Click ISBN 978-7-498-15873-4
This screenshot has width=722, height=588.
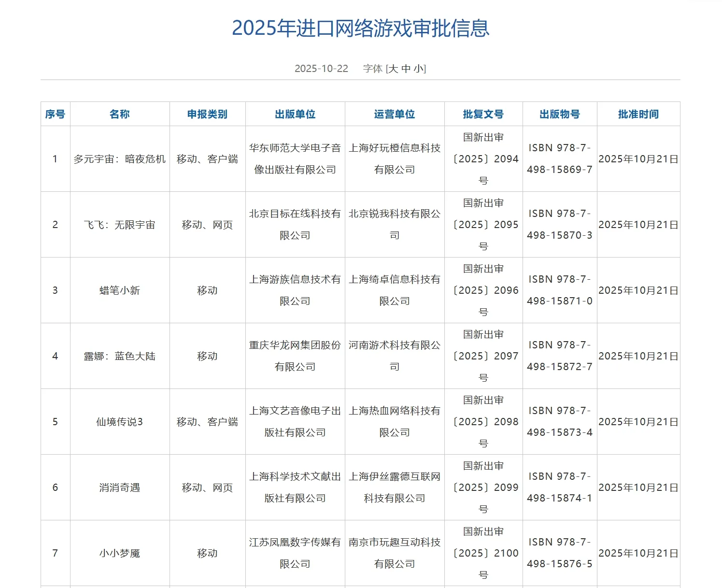(x=560, y=422)
